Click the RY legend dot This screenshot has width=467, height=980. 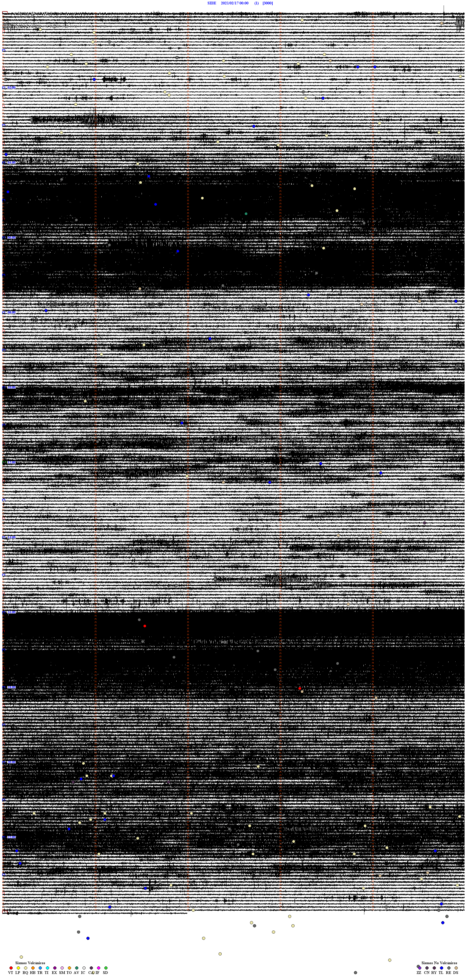tap(434, 968)
